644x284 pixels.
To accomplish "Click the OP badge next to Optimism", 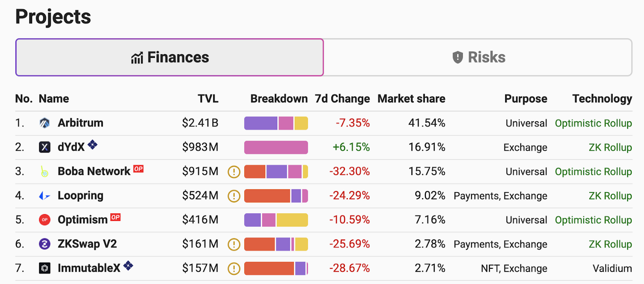I will (115, 217).
